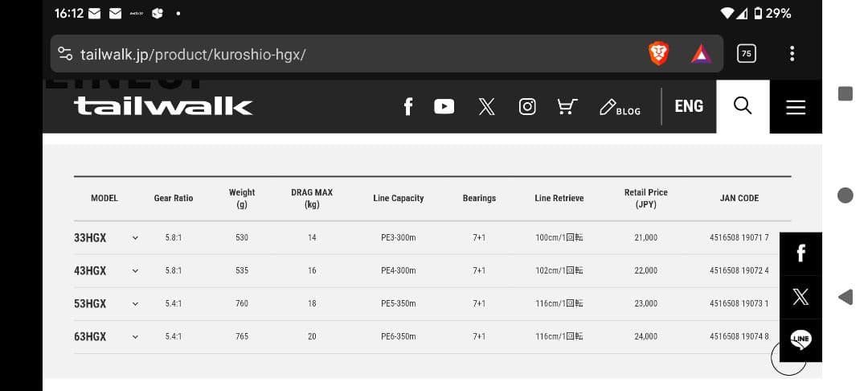
Task: Tap the Android back triangle button
Action: pos(845,298)
